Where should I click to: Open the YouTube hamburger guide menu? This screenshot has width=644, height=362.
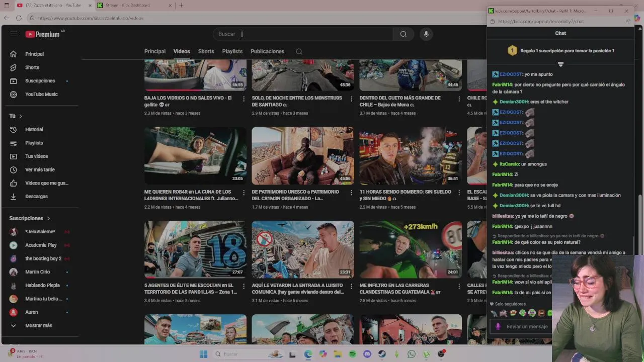pos(14,34)
